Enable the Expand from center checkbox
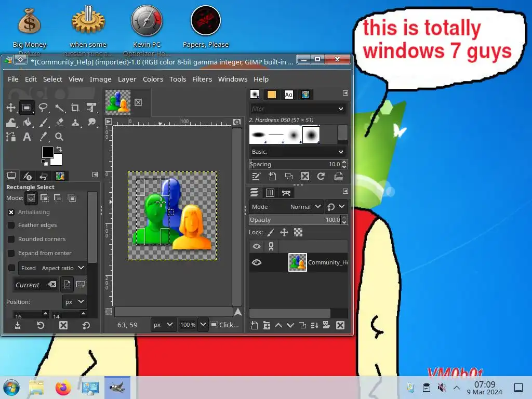Viewport: 532px width, 399px height. (11, 253)
